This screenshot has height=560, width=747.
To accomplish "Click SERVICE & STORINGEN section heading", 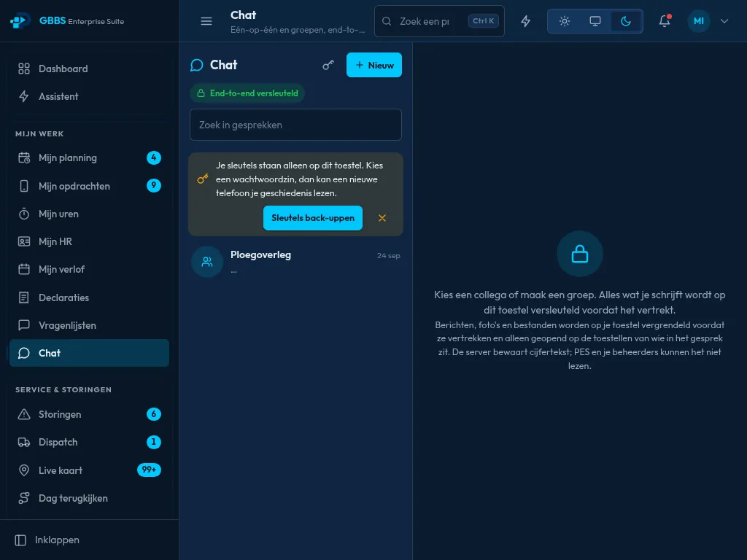I will coord(63,389).
